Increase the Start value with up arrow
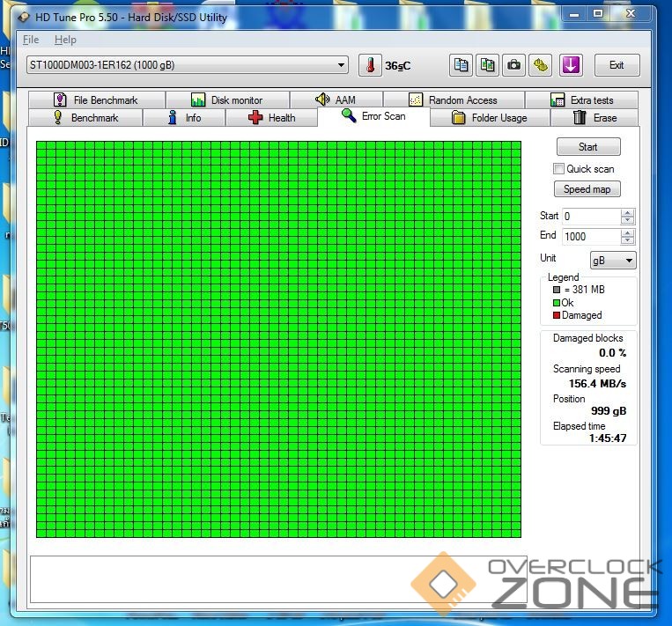Screen dimensions: 672x626 pos(627,212)
